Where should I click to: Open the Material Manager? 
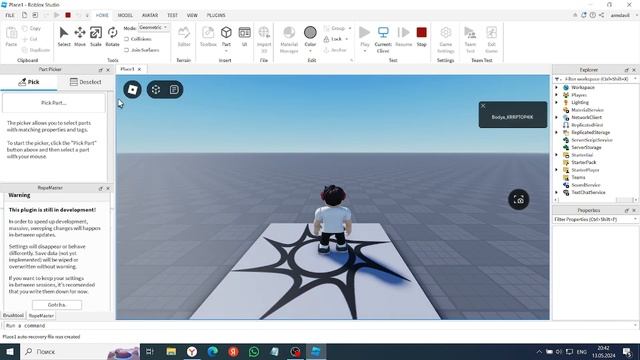289,39
